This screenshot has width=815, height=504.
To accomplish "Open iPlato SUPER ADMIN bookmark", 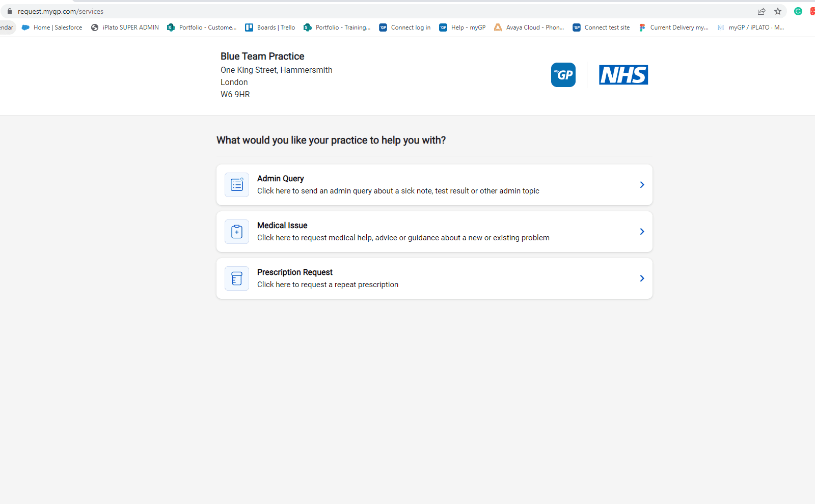I will pyautogui.click(x=125, y=27).
